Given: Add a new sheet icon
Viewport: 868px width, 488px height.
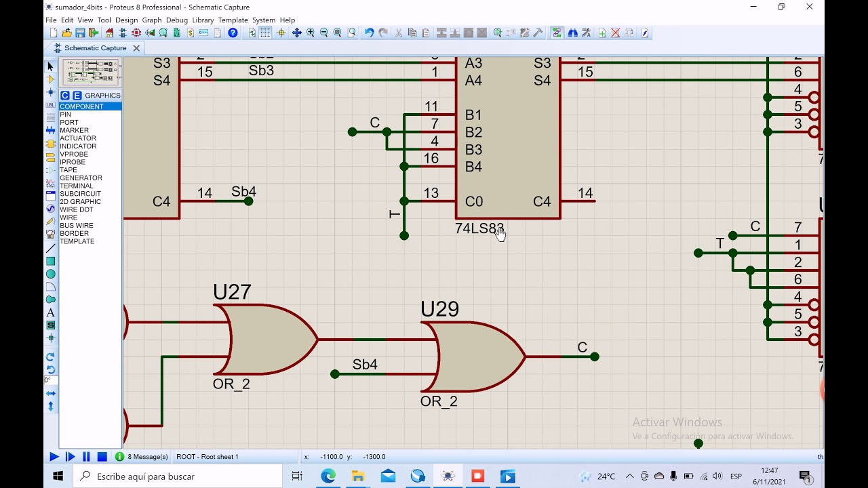Looking at the screenshot, I should [x=601, y=33].
